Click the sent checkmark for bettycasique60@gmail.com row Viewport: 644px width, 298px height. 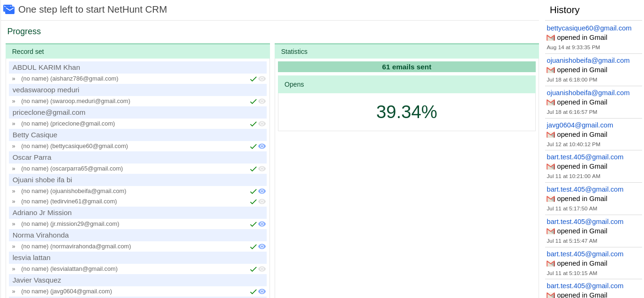pos(253,146)
